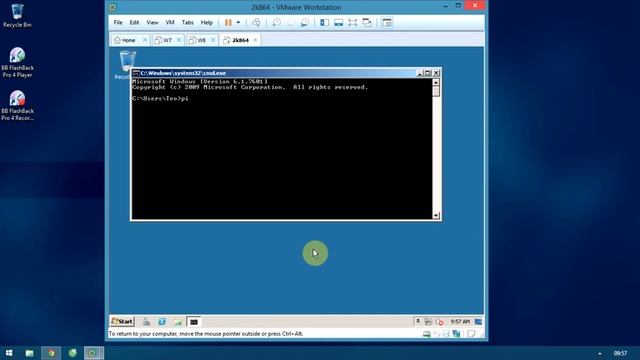640x360 pixels.
Task: Open the View menu in VMware
Action: pos(152,22)
